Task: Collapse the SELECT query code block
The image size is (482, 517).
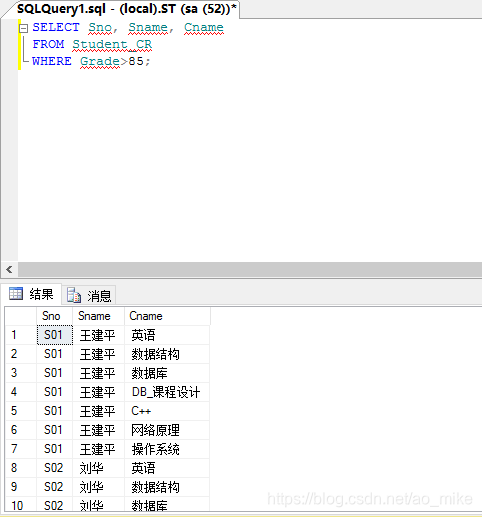Action: [23, 29]
